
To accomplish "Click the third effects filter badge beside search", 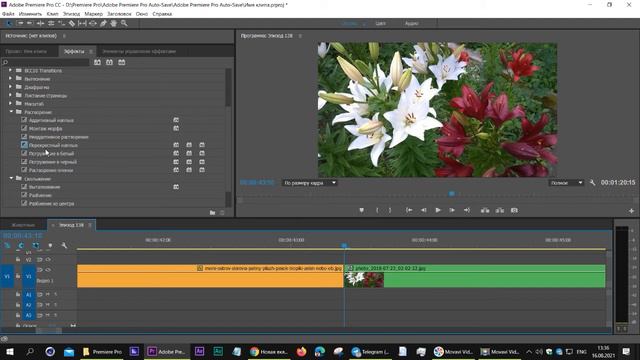I will (122, 62).
